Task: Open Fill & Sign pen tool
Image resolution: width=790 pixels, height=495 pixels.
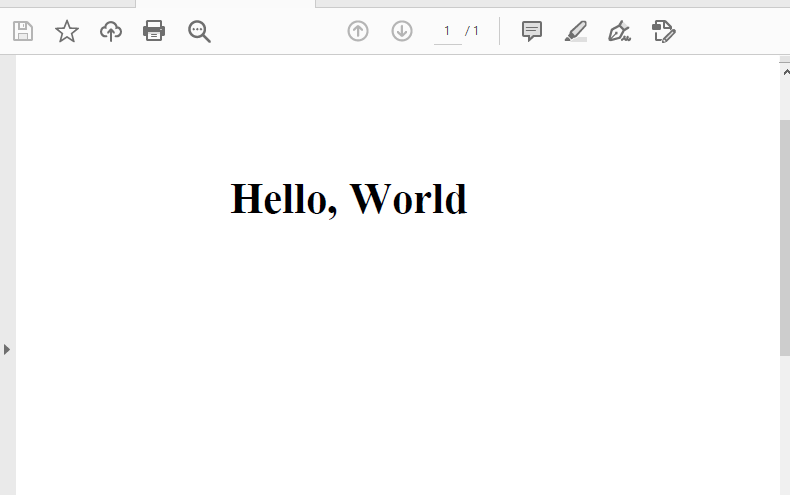Action: (x=619, y=31)
